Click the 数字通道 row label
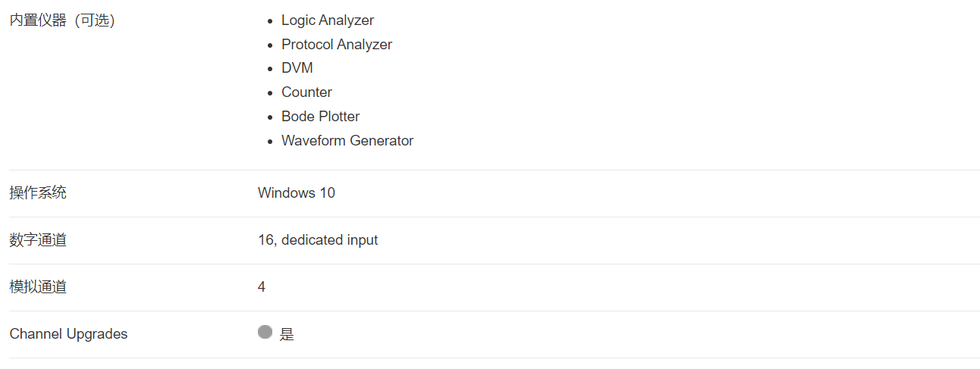Screen dimensions: 980x369 [38, 239]
